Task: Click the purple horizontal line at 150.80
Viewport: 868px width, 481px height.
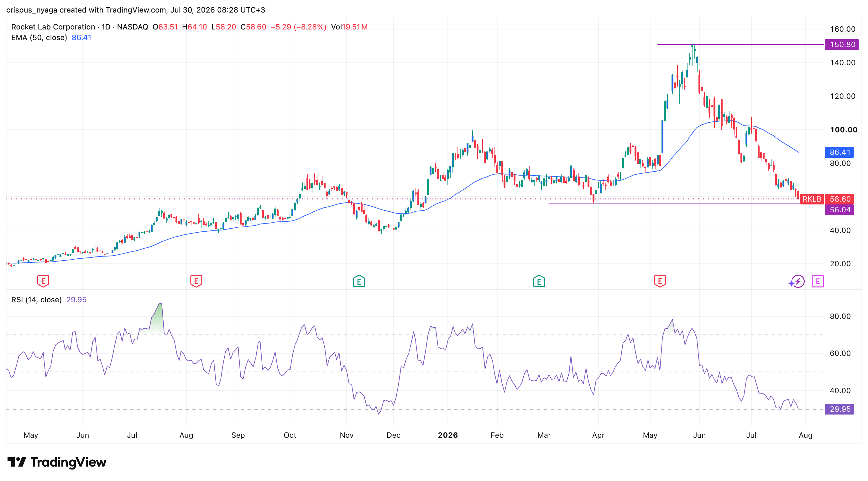Action: coord(741,45)
